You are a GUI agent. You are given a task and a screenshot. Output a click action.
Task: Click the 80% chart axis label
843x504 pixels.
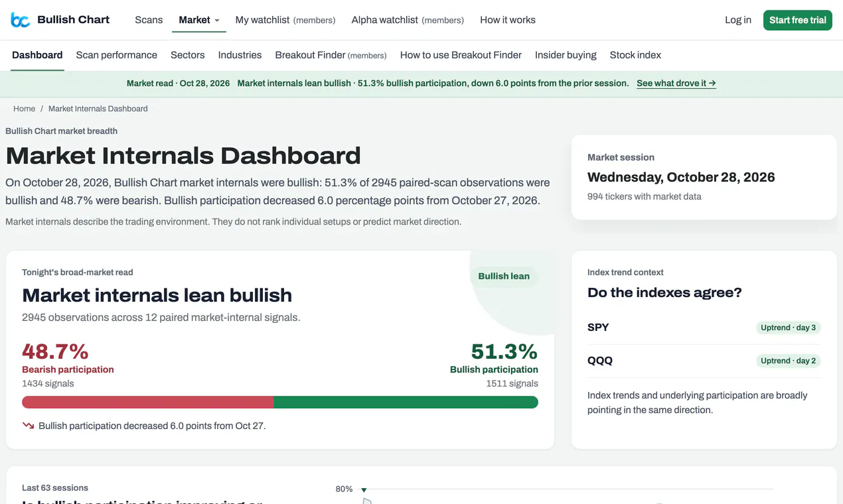click(344, 489)
